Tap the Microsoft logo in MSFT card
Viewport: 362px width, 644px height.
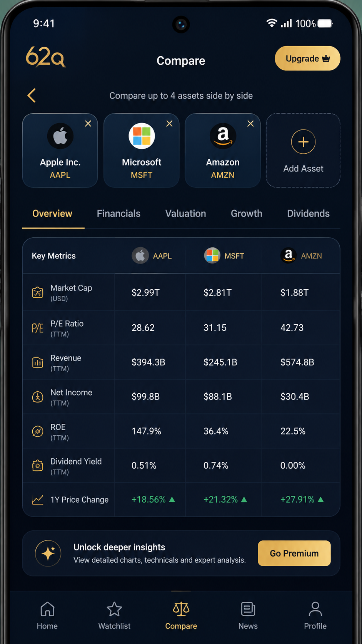click(x=142, y=136)
